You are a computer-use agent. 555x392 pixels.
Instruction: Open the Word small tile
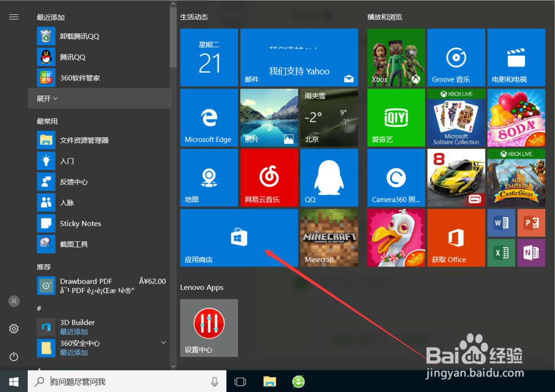pyautogui.click(x=501, y=223)
